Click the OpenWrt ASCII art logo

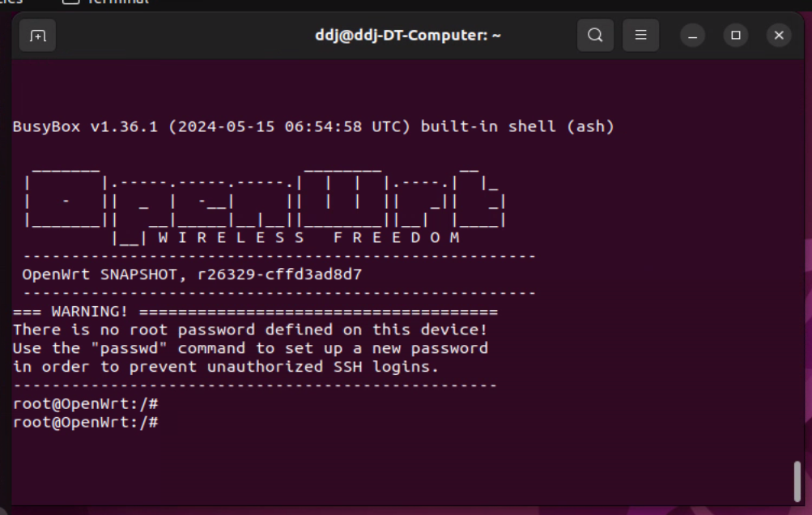(266, 202)
